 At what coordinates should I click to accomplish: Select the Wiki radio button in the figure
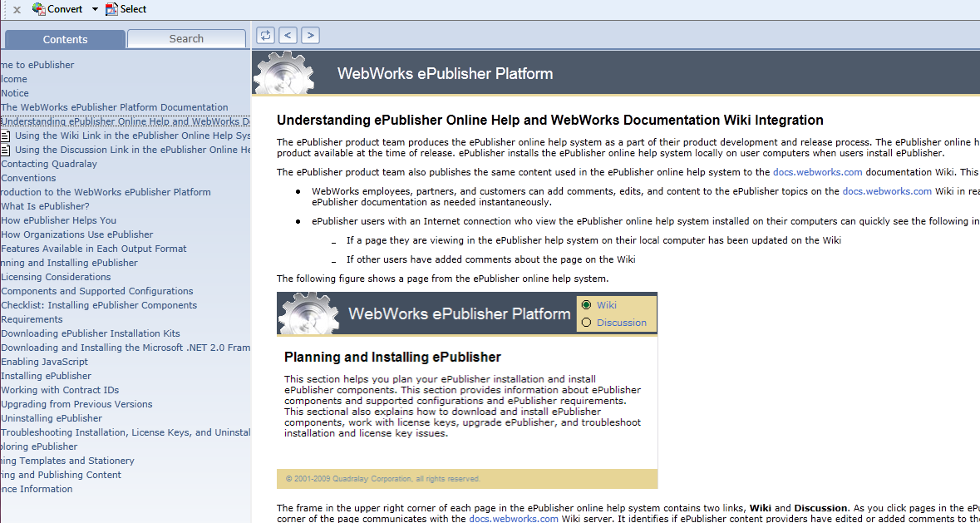click(x=587, y=305)
